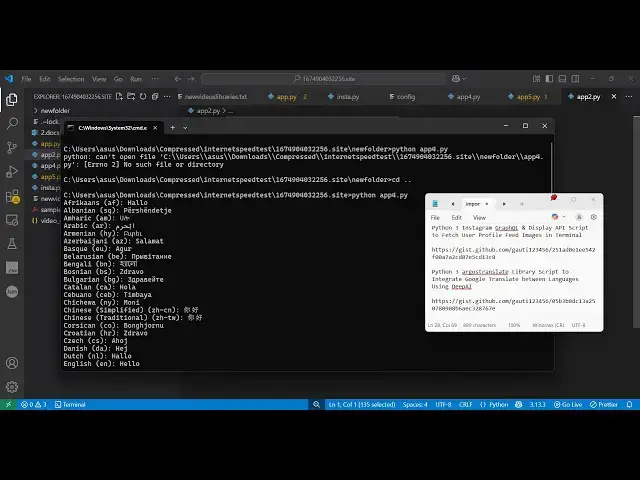Refresh the Explorer file list
640x480 pixels.
click(x=143, y=97)
